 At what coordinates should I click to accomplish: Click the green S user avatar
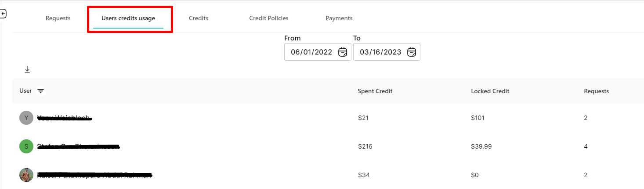[26, 146]
